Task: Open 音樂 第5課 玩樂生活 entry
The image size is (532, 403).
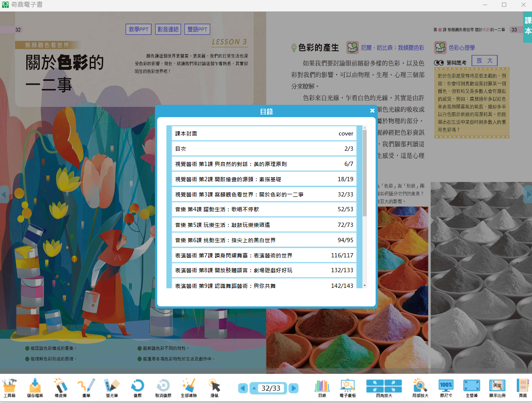Action: (264, 225)
